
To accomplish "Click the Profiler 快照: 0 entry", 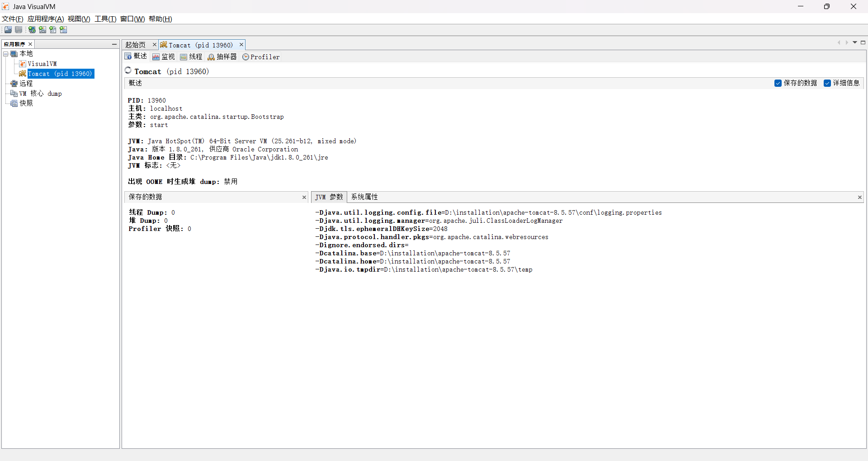I will [160, 229].
